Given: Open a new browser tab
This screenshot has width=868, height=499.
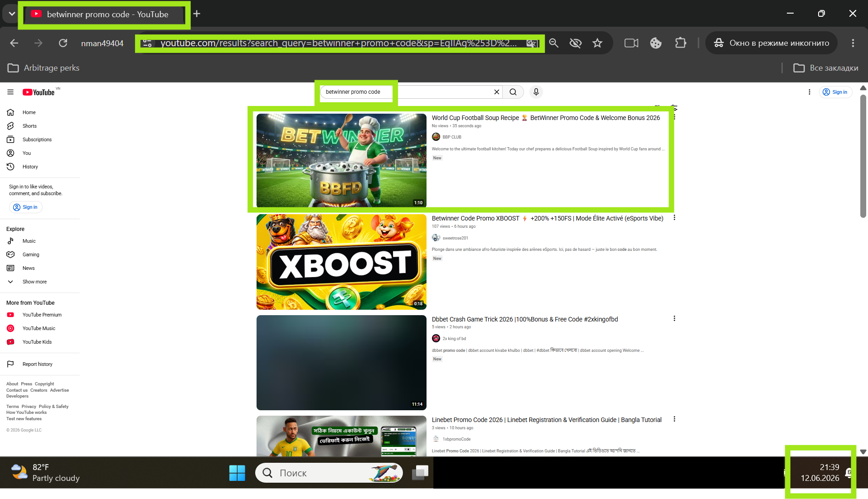Looking at the screenshot, I should tap(197, 14).
